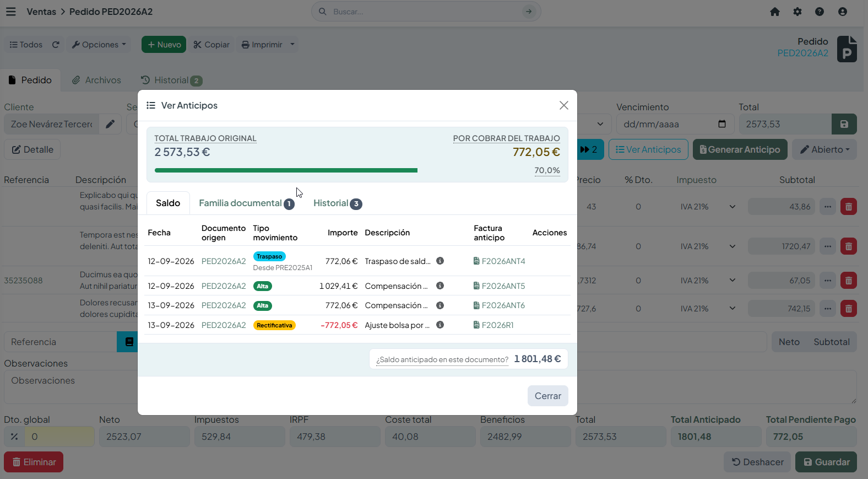Switch to Familia documental tab
Viewport: 868px width, 479px height.
tap(246, 203)
